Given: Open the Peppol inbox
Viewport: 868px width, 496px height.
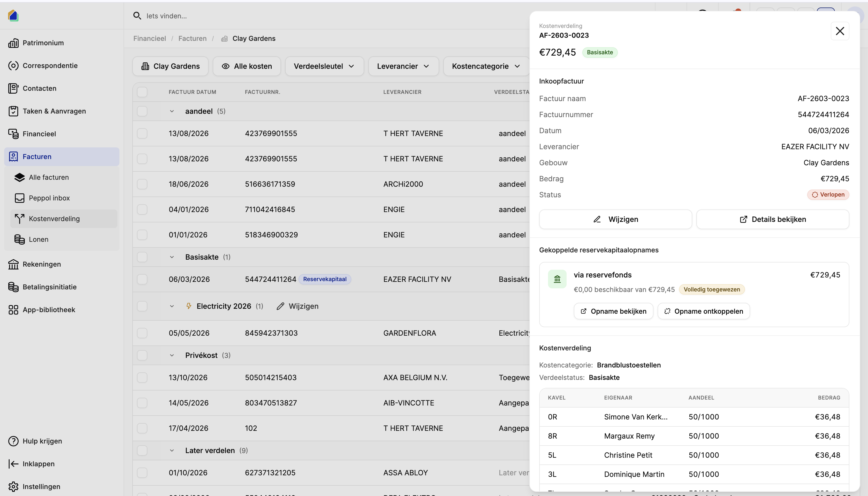Looking at the screenshot, I should point(64,198).
